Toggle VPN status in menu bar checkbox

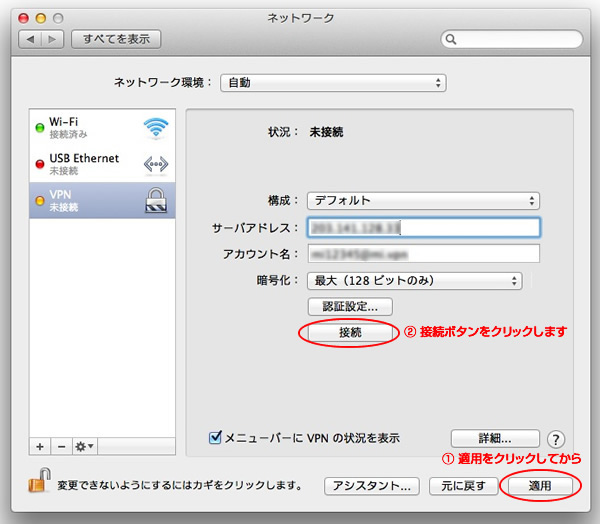click(x=214, y=437)
